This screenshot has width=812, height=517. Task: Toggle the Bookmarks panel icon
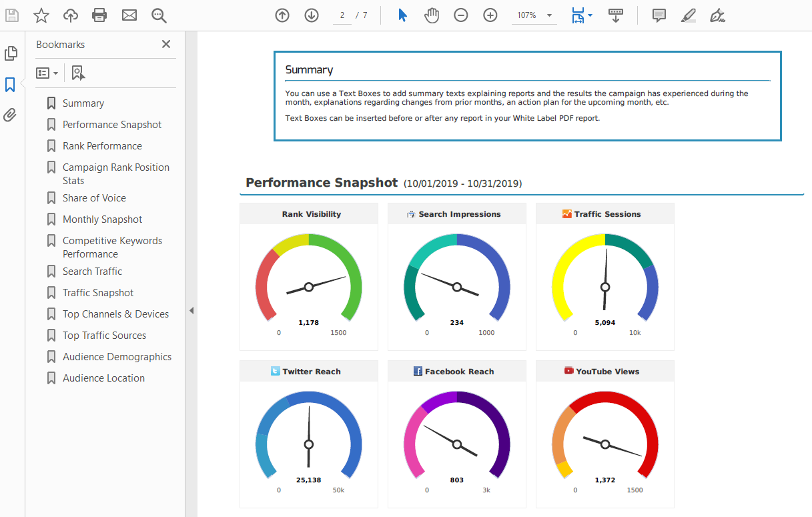coord(10,85)
